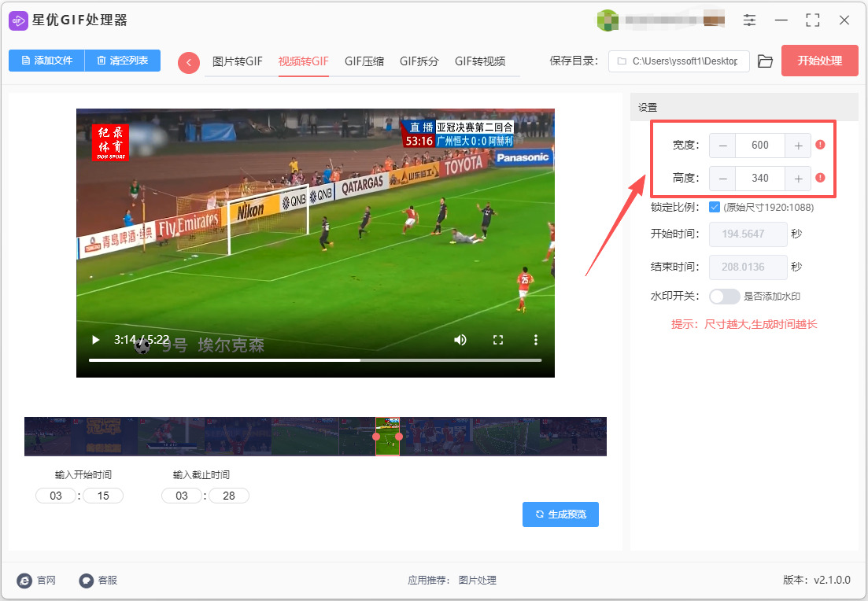Click the warning icon next to 高度
868x601 pixels.
(821, 178)
